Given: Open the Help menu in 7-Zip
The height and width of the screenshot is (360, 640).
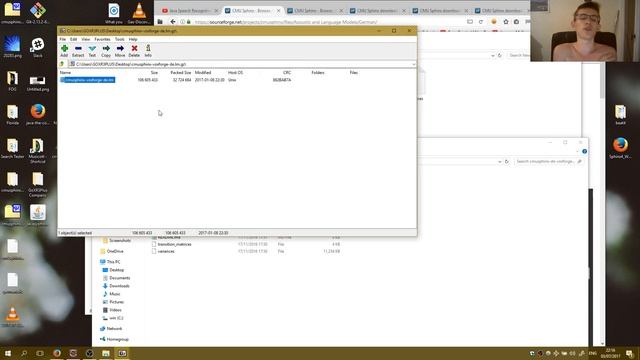Looking at the screenshot, I should [x=133, y=39].
